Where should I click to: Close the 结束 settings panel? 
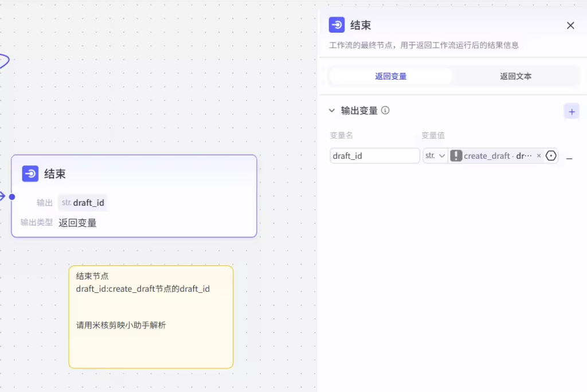[x=570, y=25]
